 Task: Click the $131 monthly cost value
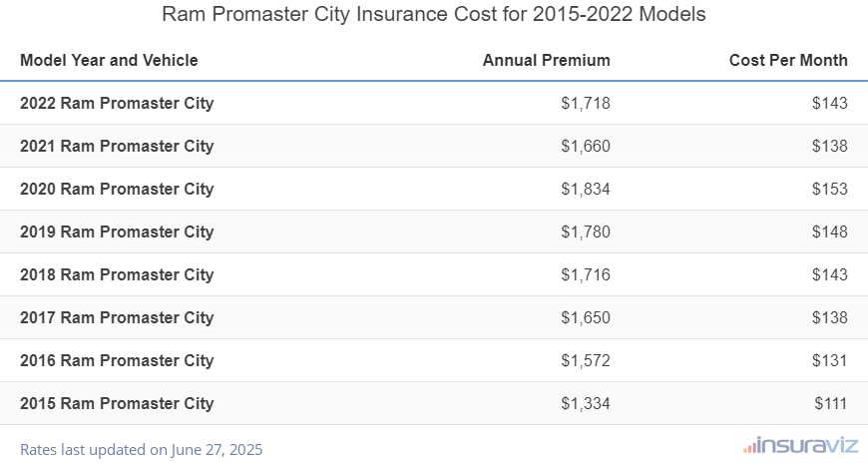pos(829,360)
